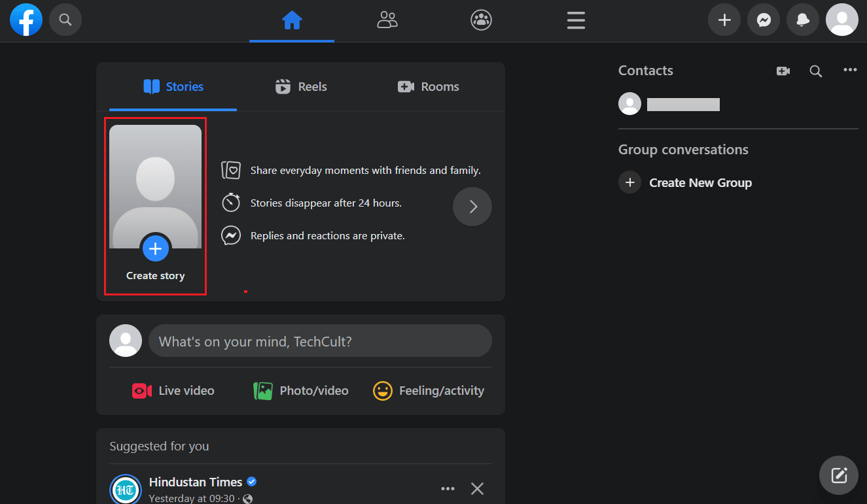Click the plus Create button in header

click(x=724, y=20)
